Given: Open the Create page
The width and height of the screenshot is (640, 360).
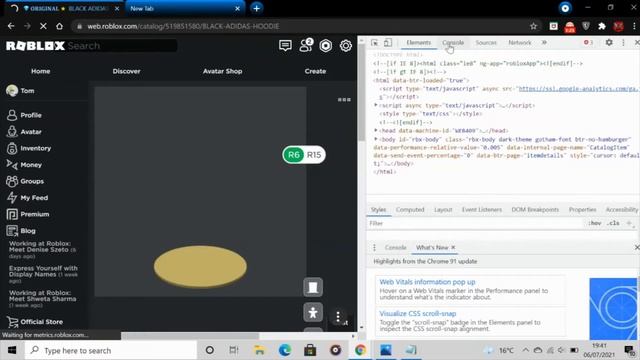Looking at the screenshot, I should (x=315, y=71).
